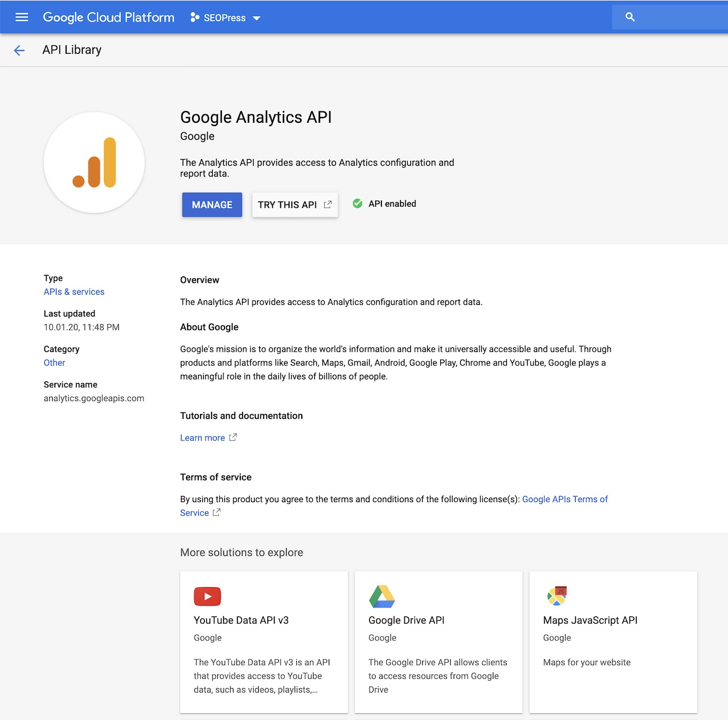Click the Google Cloud Platform logo

pos(109,17)
